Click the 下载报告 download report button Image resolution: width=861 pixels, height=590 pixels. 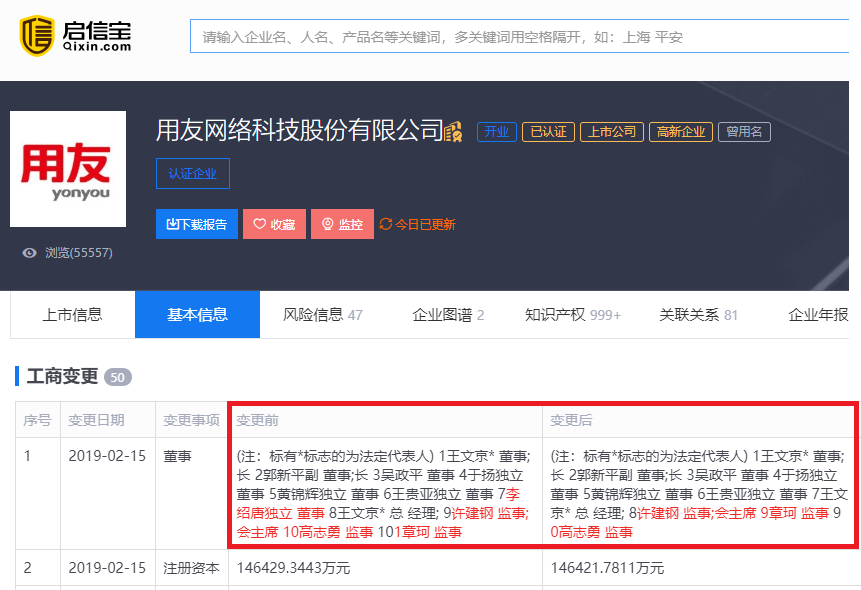coord(196,223)
